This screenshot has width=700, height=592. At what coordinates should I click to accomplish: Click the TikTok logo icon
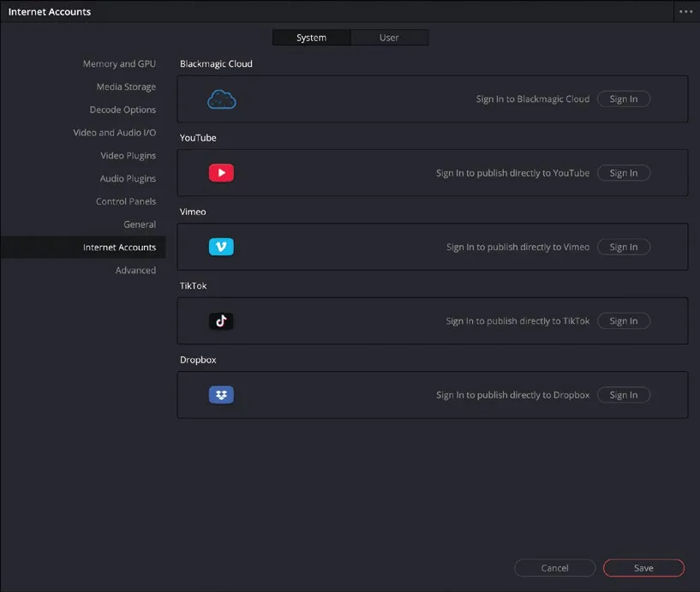(x=221, y=320)
